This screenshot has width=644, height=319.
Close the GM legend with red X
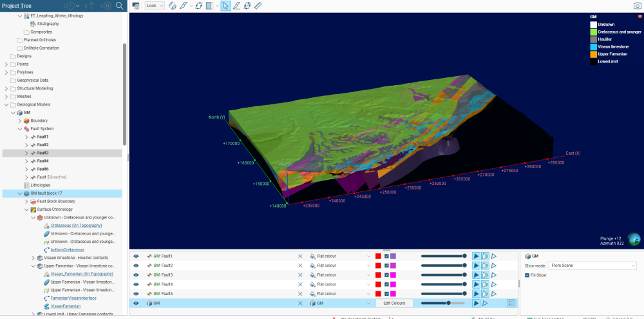639,17
